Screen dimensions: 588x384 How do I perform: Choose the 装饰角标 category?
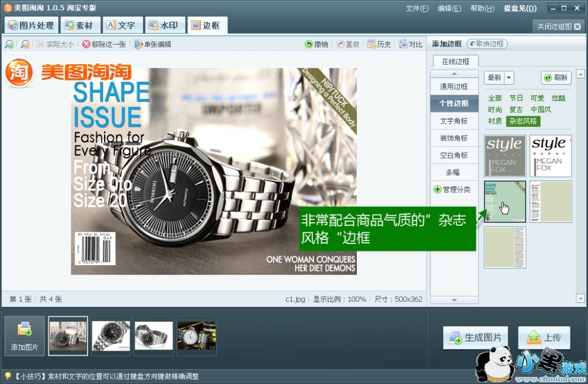454,138
